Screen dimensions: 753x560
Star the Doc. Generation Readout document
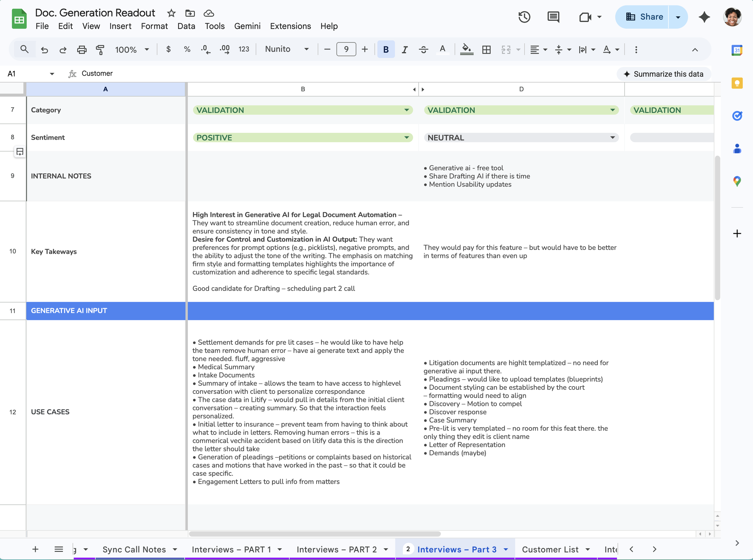click(x=171, y=13)
